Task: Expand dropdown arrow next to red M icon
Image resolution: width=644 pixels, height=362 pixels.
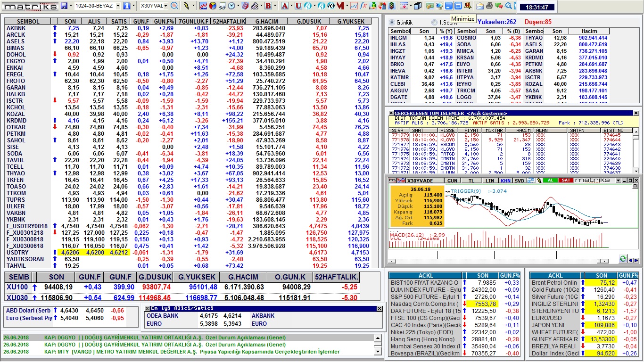Action: 347,6
